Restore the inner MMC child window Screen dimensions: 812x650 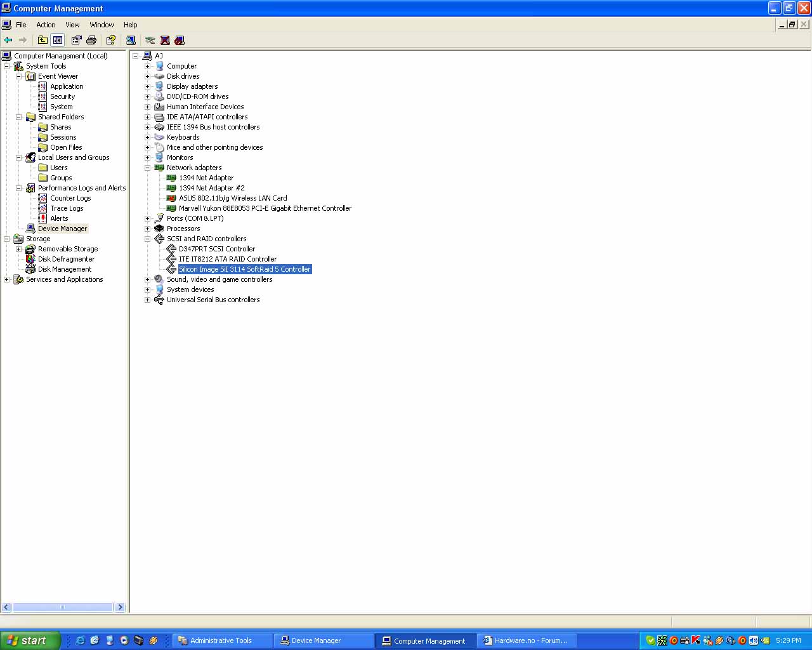792,24
